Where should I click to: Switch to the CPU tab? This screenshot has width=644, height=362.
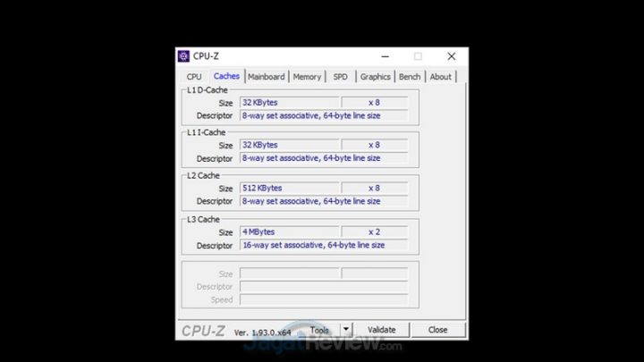[x=194, y=77]
